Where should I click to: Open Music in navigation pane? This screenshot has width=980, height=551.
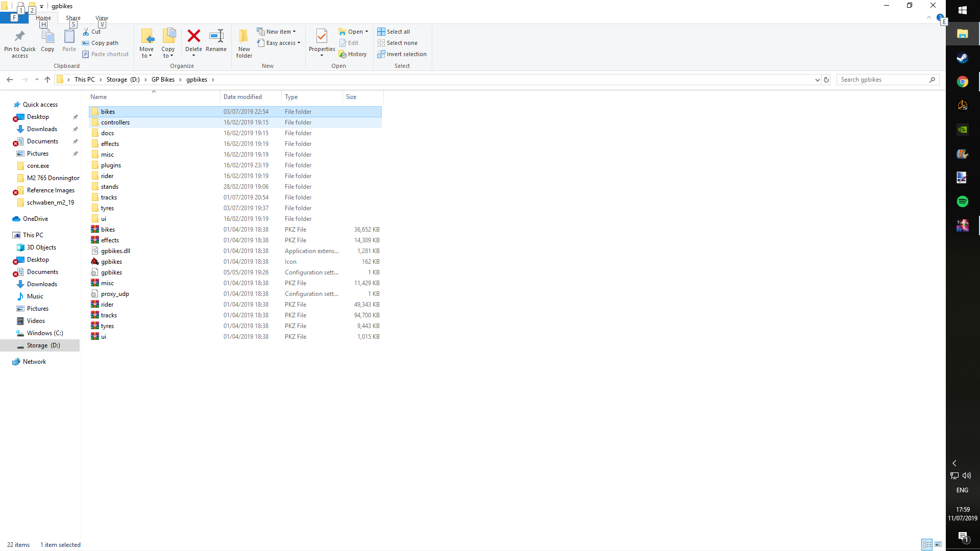[x=35, y=296]
